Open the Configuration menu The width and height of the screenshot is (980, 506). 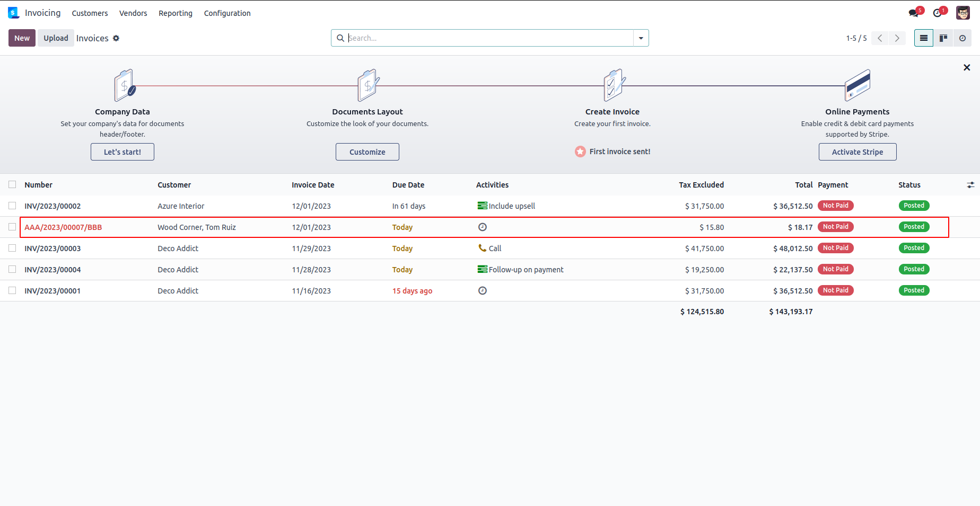pyautogui.click(x=227, y=13)
